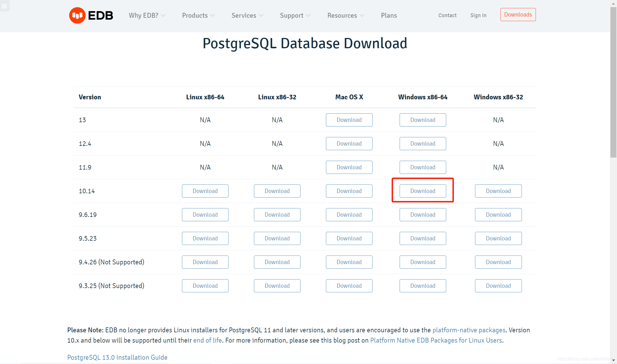Select the Windows x86-64 column header
Viewport: 617px width, 364px height.
(x=423, y=97)
